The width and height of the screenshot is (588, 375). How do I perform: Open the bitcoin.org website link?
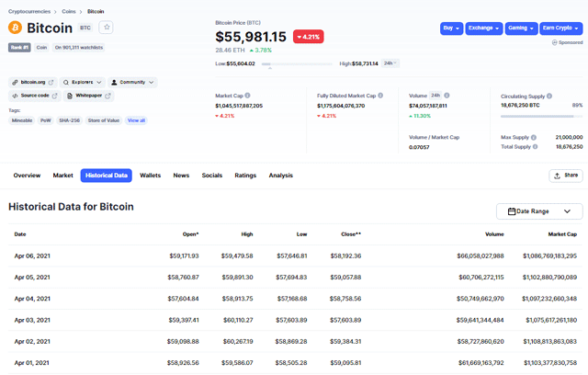[33, 82]
